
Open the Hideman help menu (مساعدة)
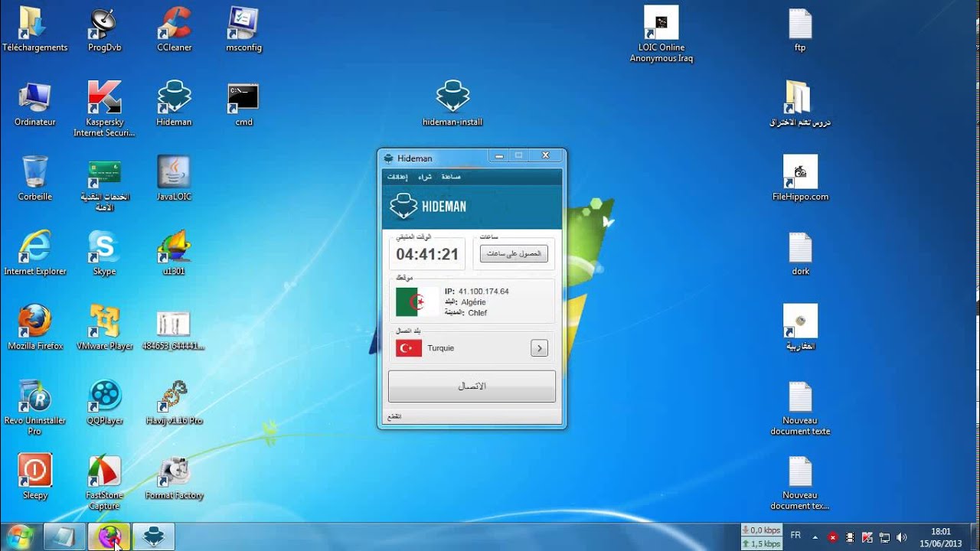(x=451, y=177)
